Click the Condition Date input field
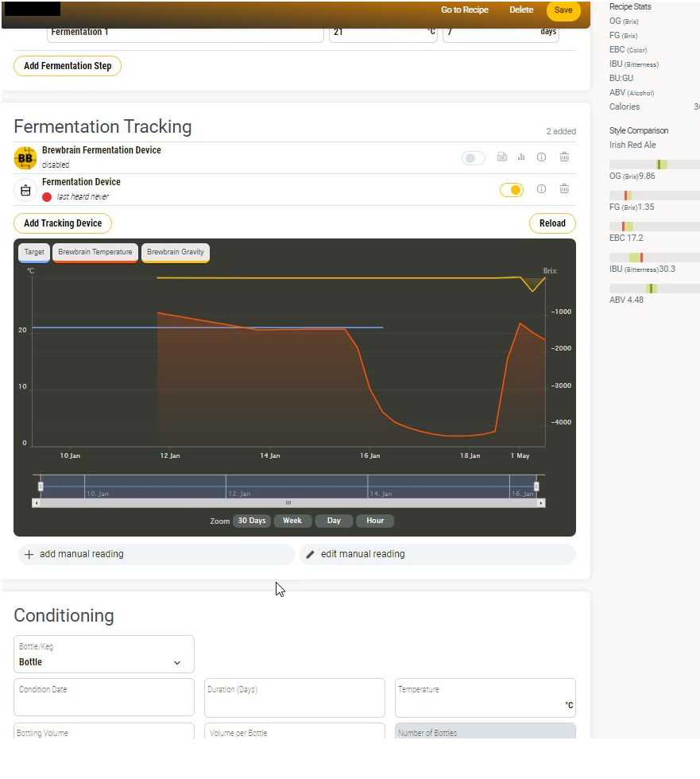The height and width of the screenshot is (779, 700). pyautogui.click(x=104, y=697)
